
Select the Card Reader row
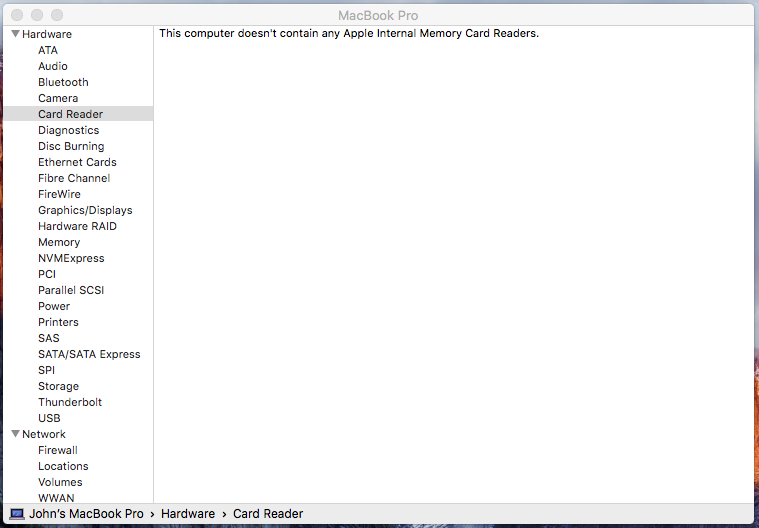tap(78, 114)
